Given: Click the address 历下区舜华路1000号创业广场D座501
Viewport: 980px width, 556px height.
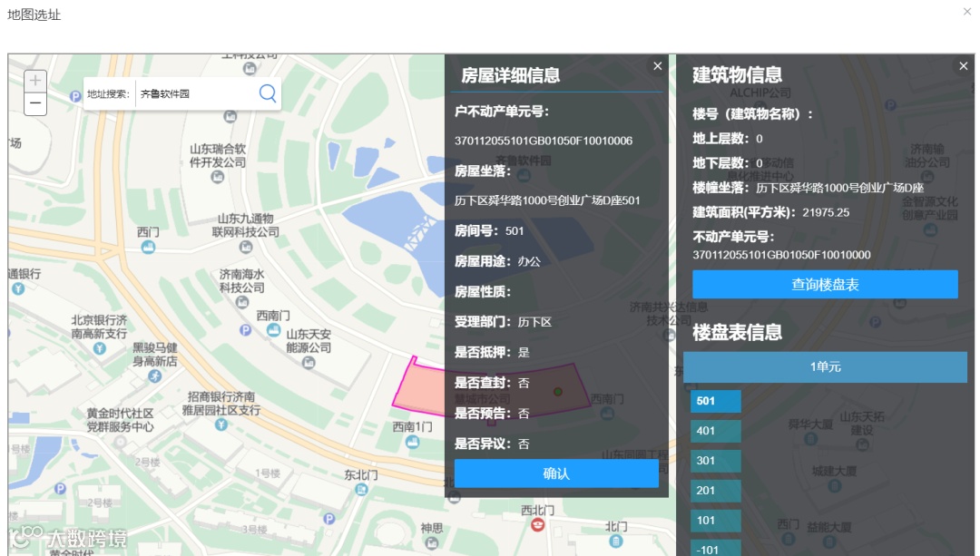Looking at the screenshot, I should tap(547, 200).
